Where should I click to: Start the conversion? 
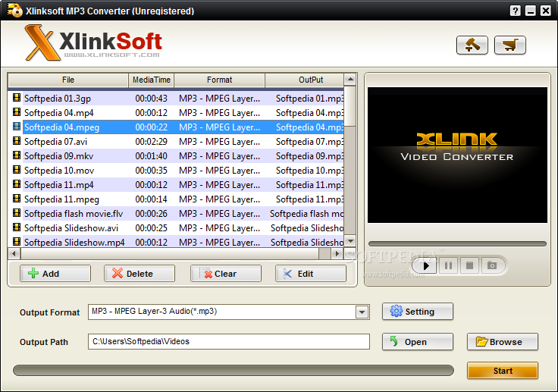[503, 371]
